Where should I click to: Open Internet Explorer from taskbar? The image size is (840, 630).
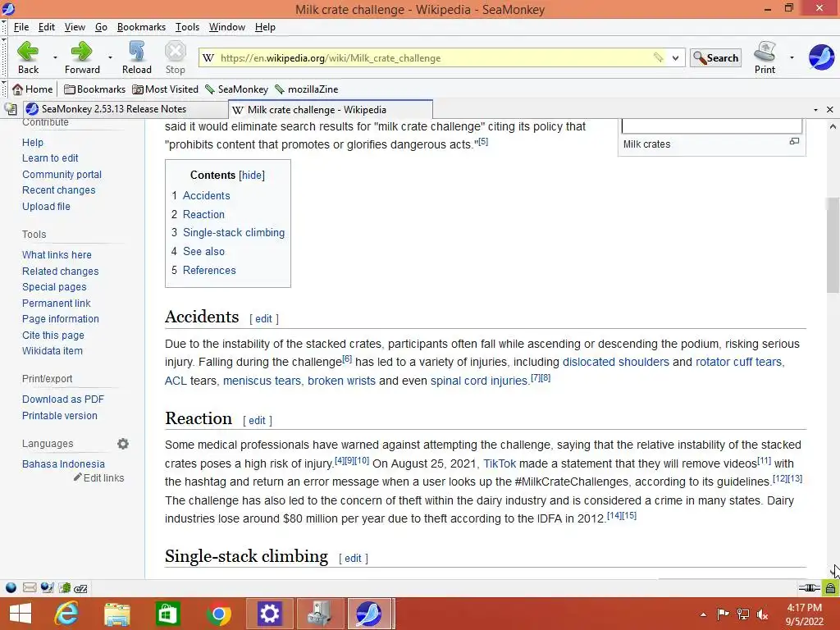pyautogui.click(x=66, y=614)
